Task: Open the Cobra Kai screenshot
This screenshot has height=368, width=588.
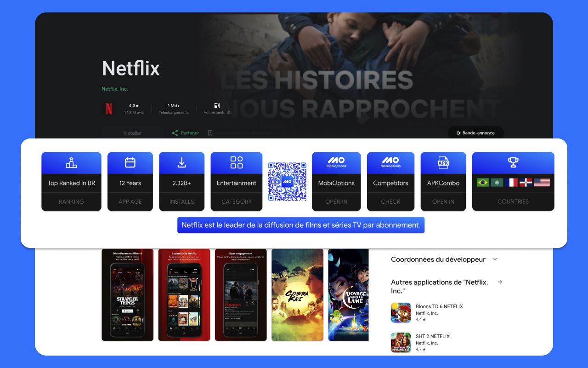Action: (297, 295)
